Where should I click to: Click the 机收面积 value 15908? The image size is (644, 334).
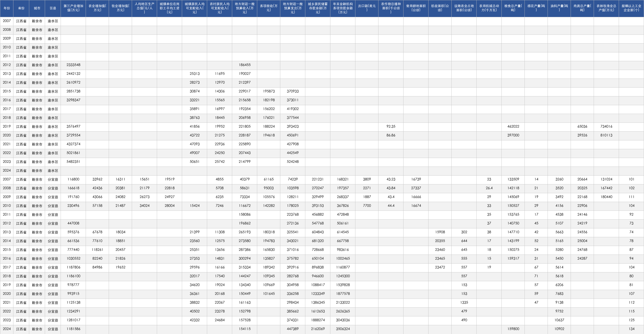coord(440,232)
